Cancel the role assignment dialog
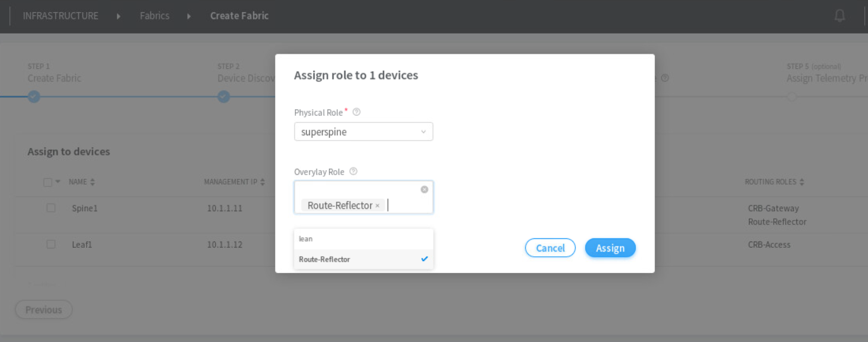This screenshot has height=342, width=868. point(550,248)
